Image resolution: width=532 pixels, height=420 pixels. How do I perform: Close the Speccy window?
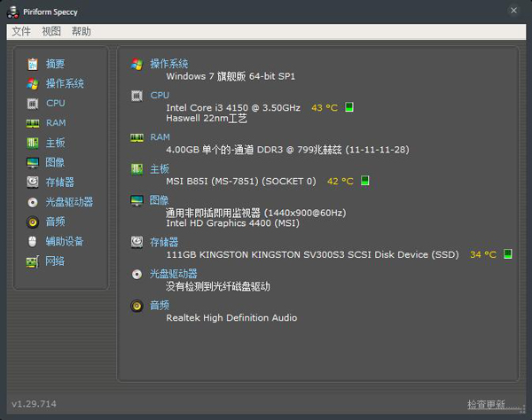click(x=513, y=11)
